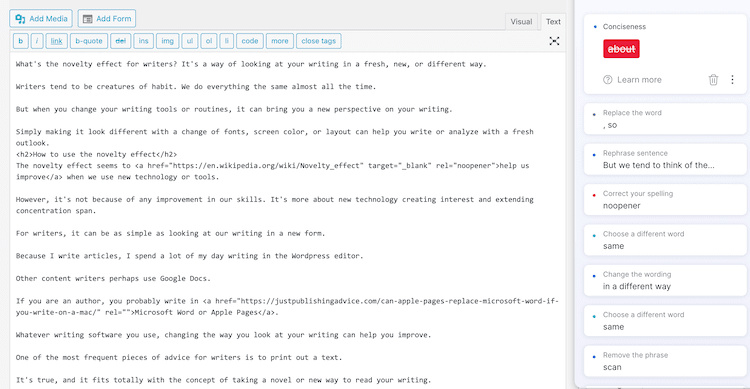The image size is (750, 389).
Task: Insert bold tag with b button
Action: (21, 41)
